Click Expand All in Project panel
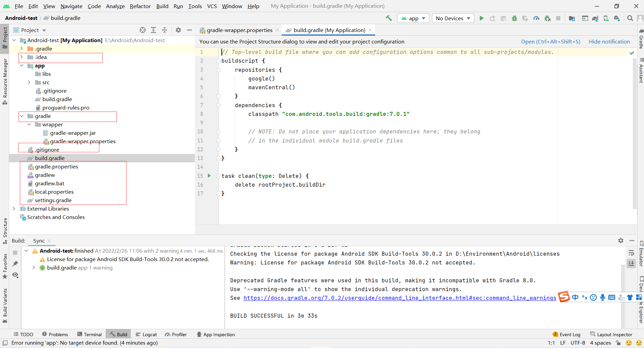Screen dimensions: 644x348 (153, 30)
